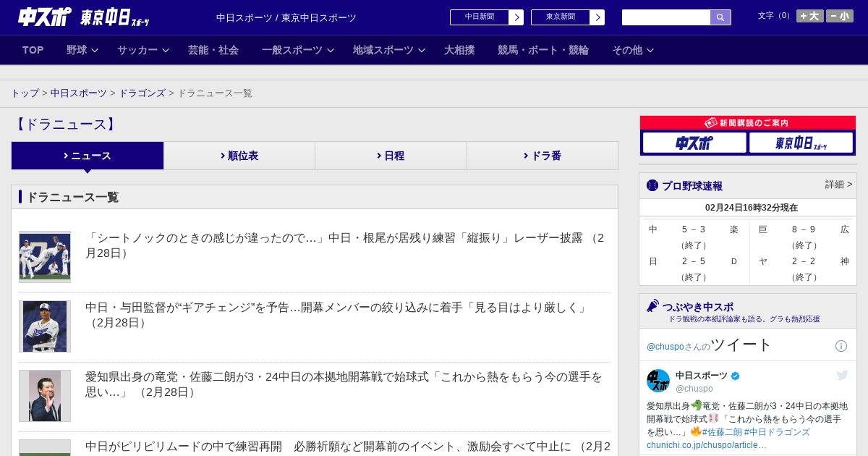Open the 佐藤二朗 portrait thumbnail
This screenshot has height=456, width=868.
[45, 396]
